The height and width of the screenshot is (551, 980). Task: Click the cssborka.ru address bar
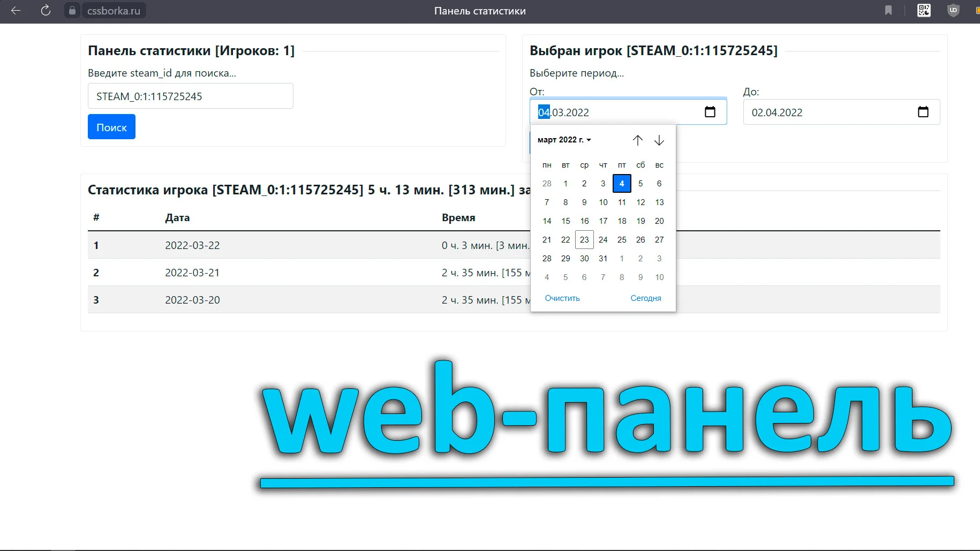114,11
